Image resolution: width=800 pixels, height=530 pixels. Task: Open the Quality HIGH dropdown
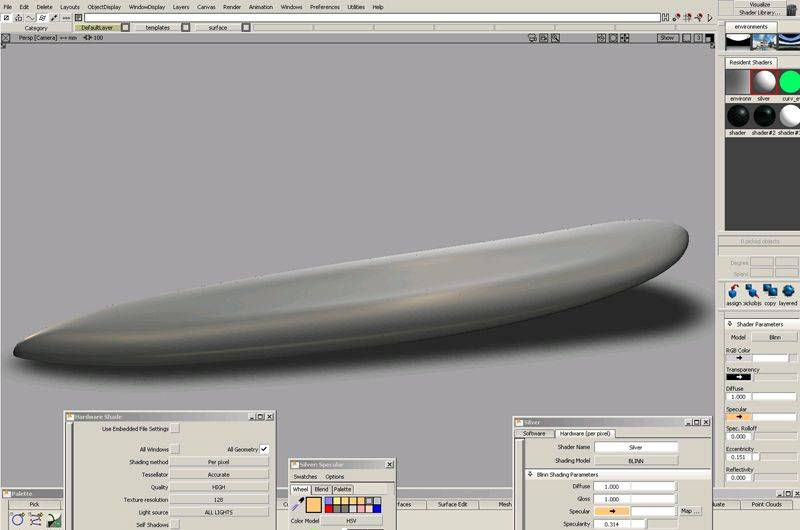[x=219, y=487]
